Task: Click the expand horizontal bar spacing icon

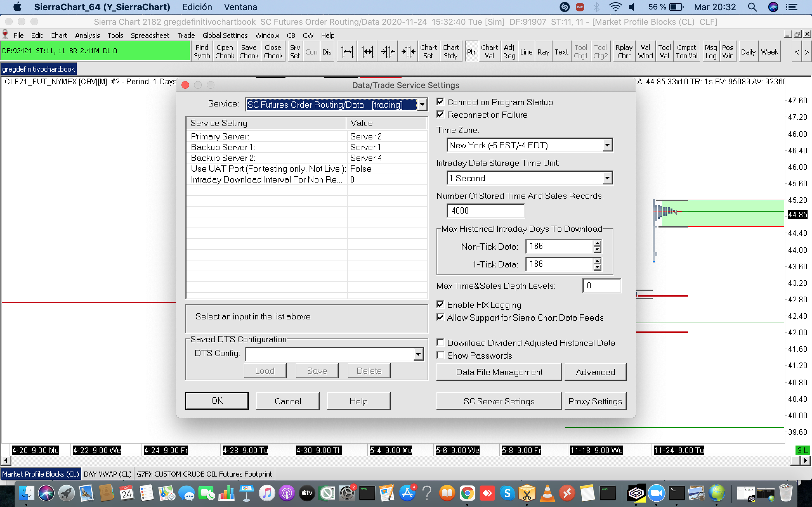Action: pos(347,52)
